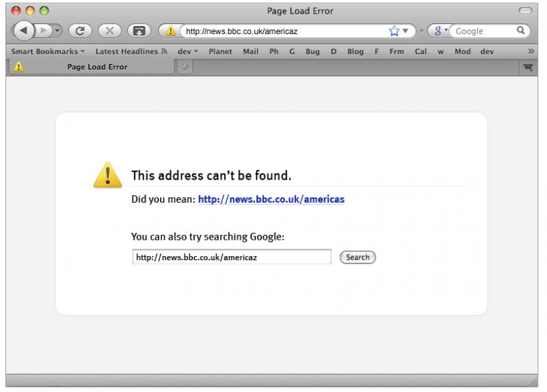Open the address bar history dropdown arrow
The width and height of the screenshot is (547, 392).
click(405, 31)
